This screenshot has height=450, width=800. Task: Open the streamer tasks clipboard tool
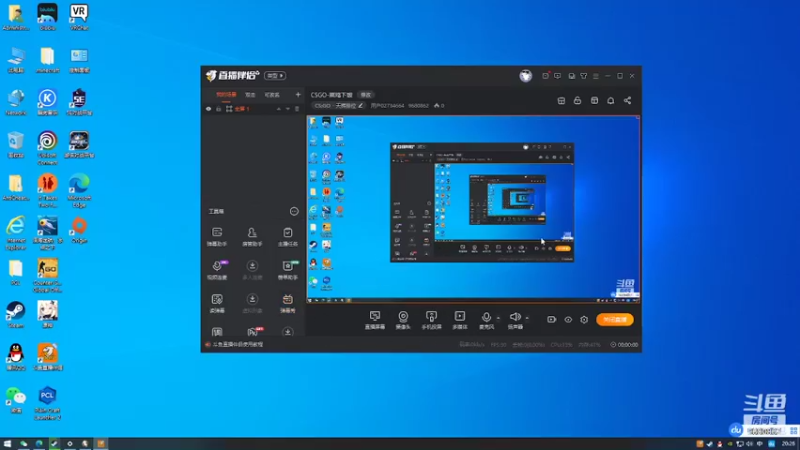pyautogui.click(x=288, y=237)
